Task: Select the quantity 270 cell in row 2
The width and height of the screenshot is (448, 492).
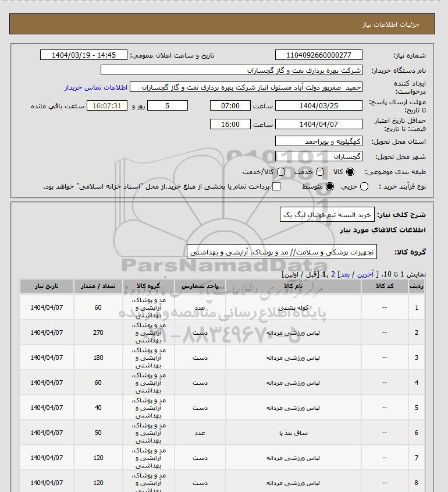Action: [x=98, y=332]
